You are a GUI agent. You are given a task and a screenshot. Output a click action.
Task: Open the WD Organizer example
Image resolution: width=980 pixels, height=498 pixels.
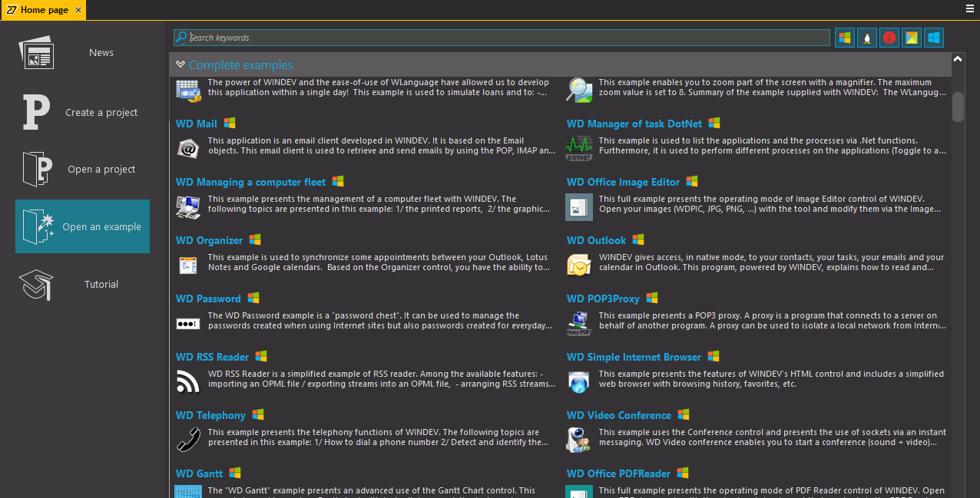click(210, 240)
